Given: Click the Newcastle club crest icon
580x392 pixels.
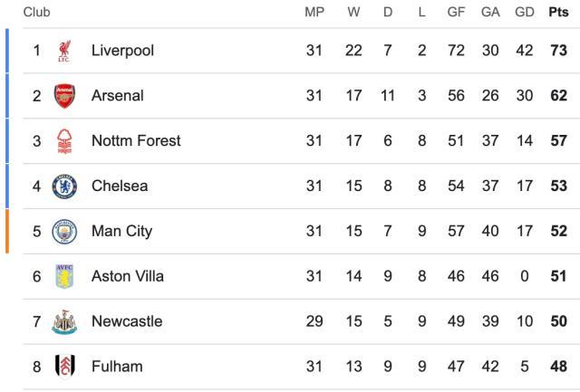Looking at the screenshot, I should tap(64, 321).
